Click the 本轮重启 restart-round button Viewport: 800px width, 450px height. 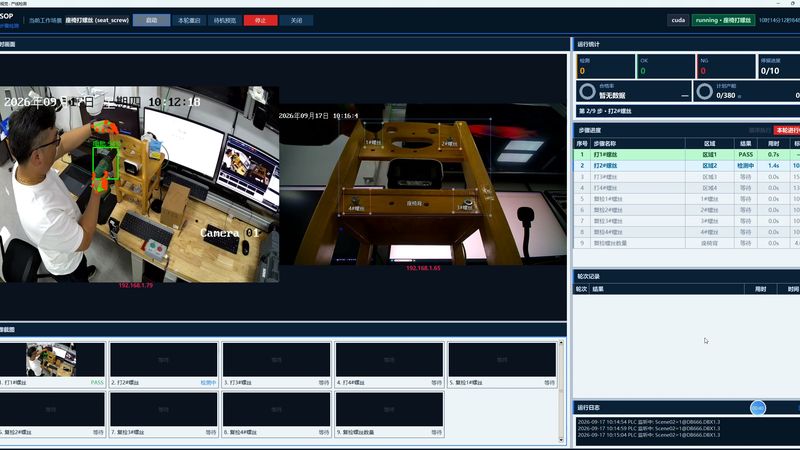pyautogui.click(x=189, y=20)
